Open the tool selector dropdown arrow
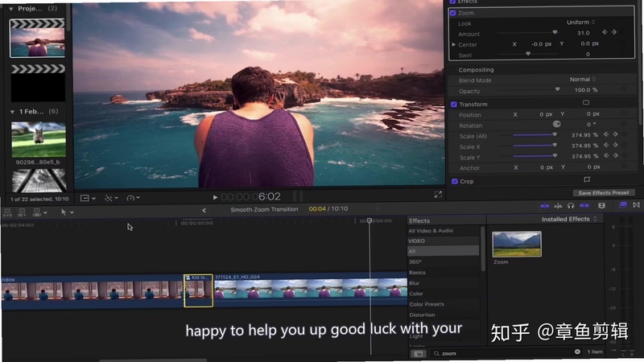644x362 pixels. [72, 212]
